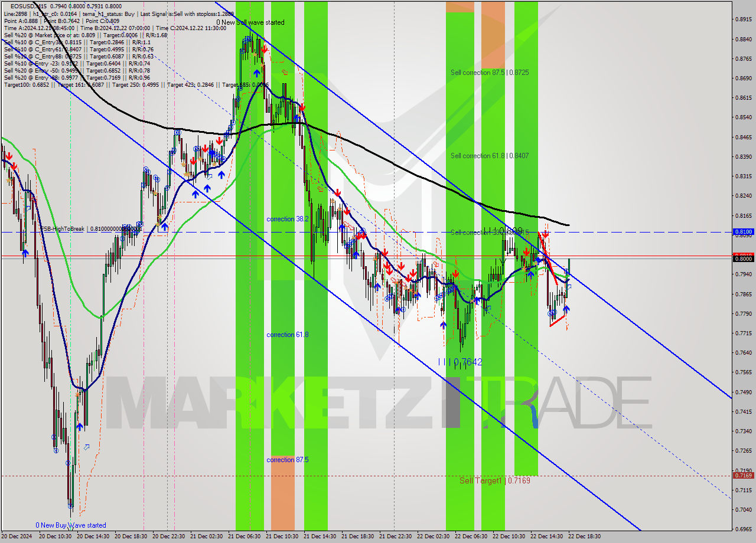Click the 'correction 61.8' label

coord(288,335)
